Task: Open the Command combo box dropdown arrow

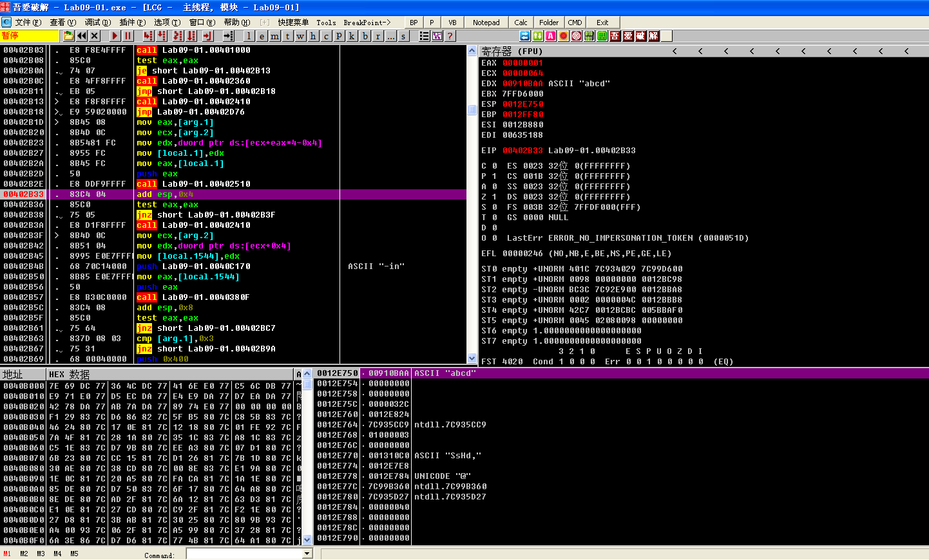Action: [x=307, y=554]
